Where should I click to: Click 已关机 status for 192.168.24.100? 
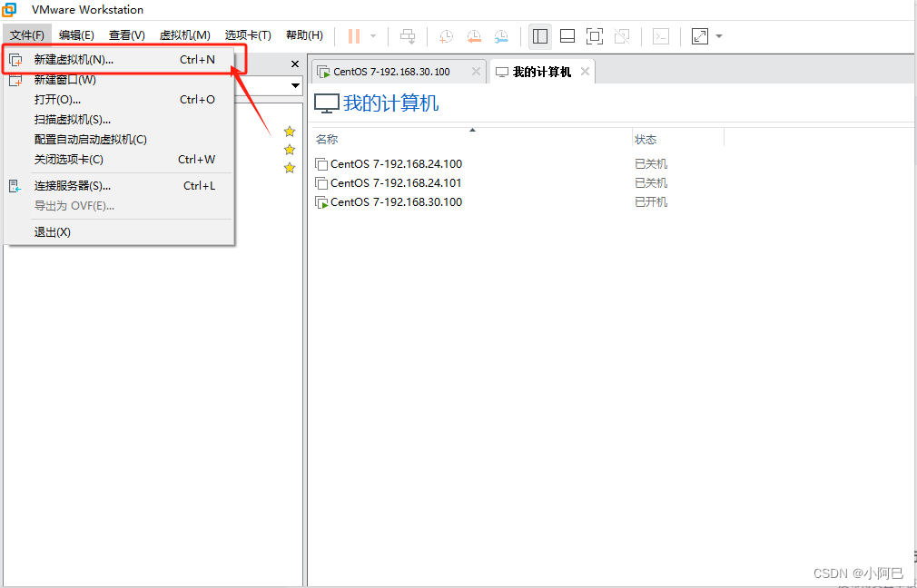(x=651, y=164)
